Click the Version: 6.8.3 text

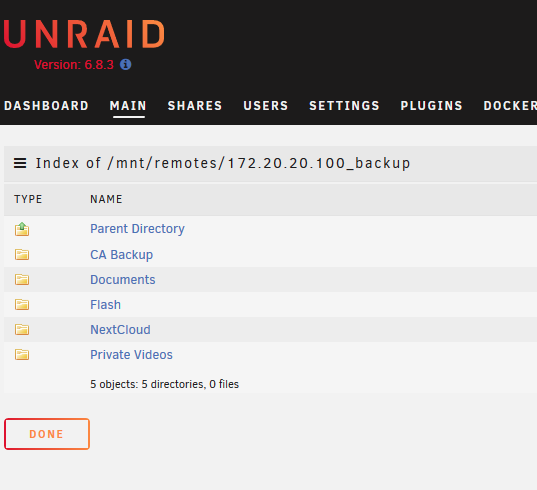(x=74, y=65)
